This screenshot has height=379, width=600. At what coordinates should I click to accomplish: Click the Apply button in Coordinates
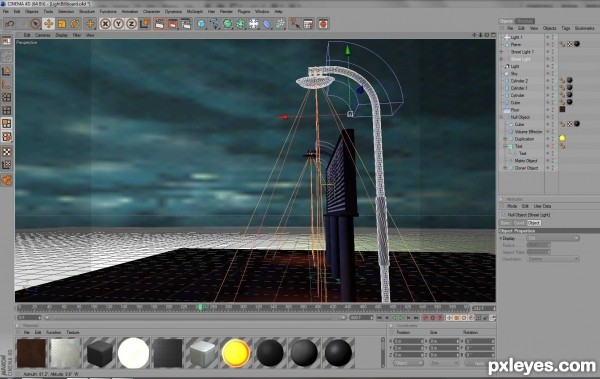[x=479, y=363]
